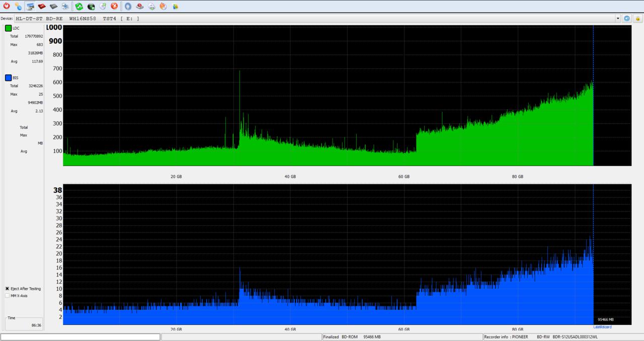
Task: Open the HL-DT-ST BD-RE device combo box
Action: pos(317,19)
